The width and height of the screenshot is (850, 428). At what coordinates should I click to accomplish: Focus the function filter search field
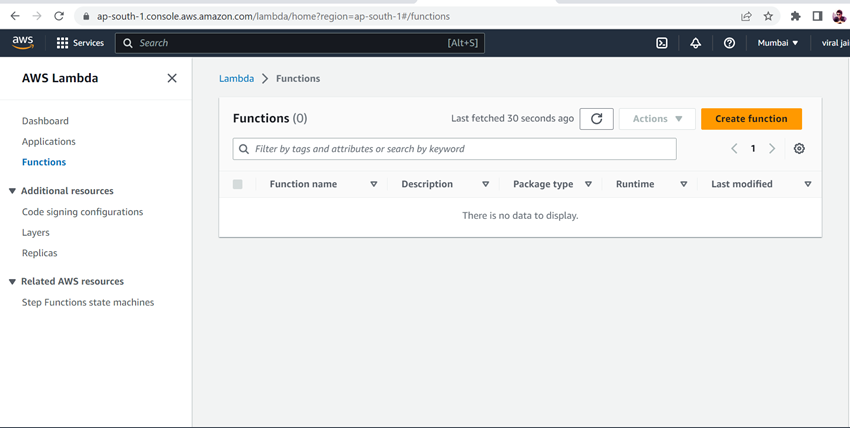(455, 149)
